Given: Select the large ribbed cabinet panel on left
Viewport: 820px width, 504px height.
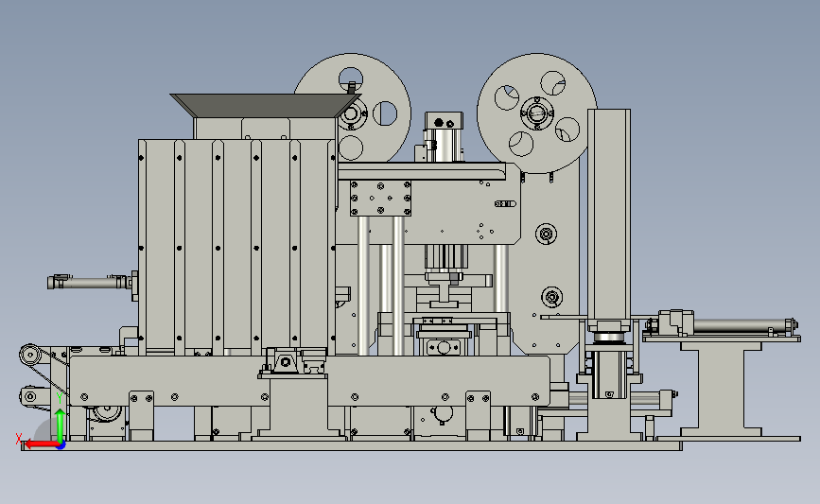Looking at the screenshot, I should (236, 247).
